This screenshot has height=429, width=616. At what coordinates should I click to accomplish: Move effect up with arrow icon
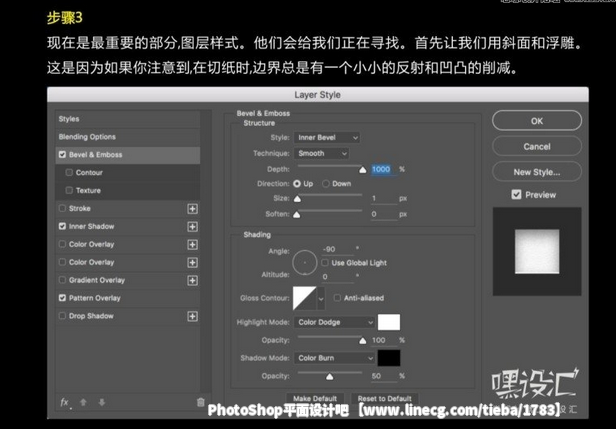click(83, 402)
